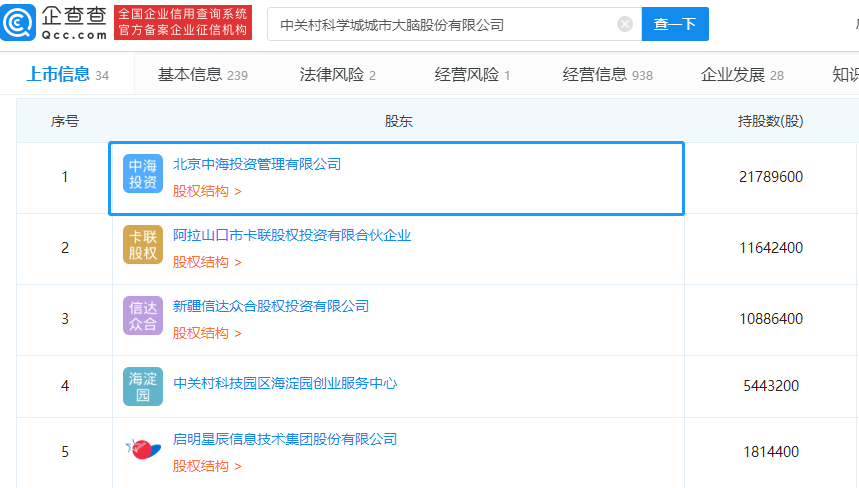Select share count 5443200
Image resolution: width=859 pixels, height=488 pixels.
coord(771,386)
